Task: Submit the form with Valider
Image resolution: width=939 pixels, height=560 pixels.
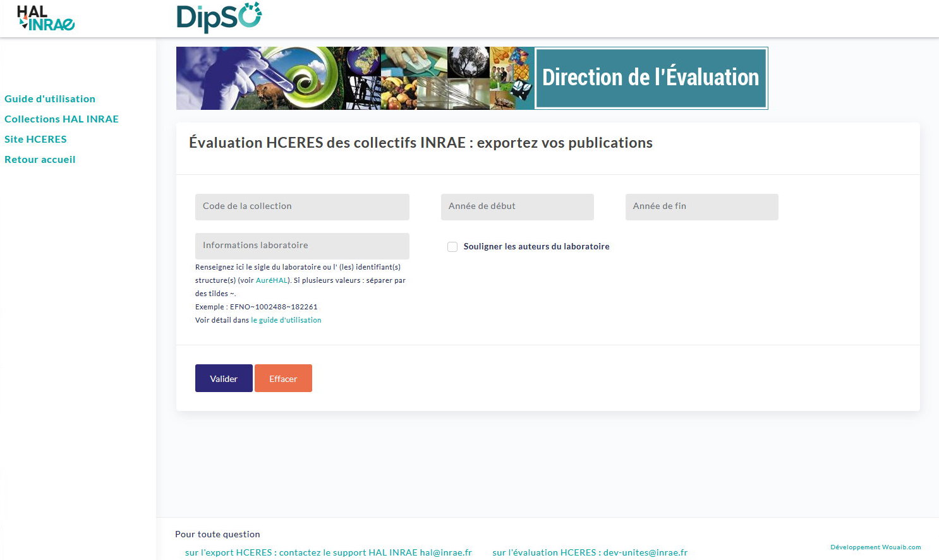Action: pyautogui.click(x=224, y=378)
